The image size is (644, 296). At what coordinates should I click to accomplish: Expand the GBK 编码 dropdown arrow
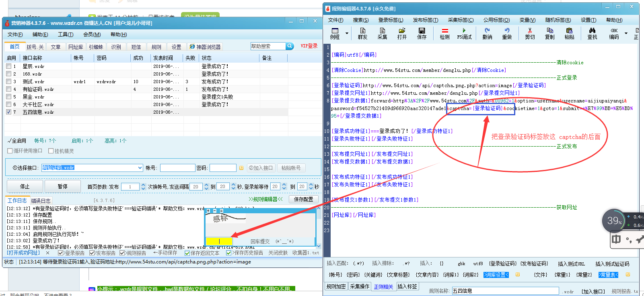coord(626,33)
